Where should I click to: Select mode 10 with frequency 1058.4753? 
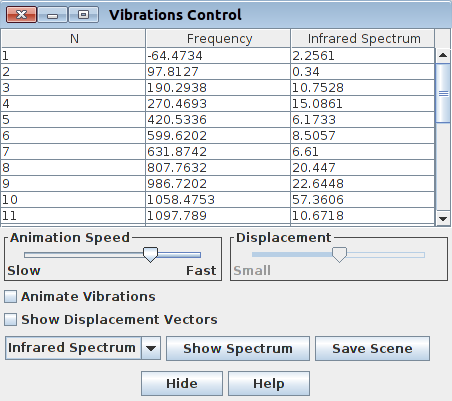coord(218,200)
